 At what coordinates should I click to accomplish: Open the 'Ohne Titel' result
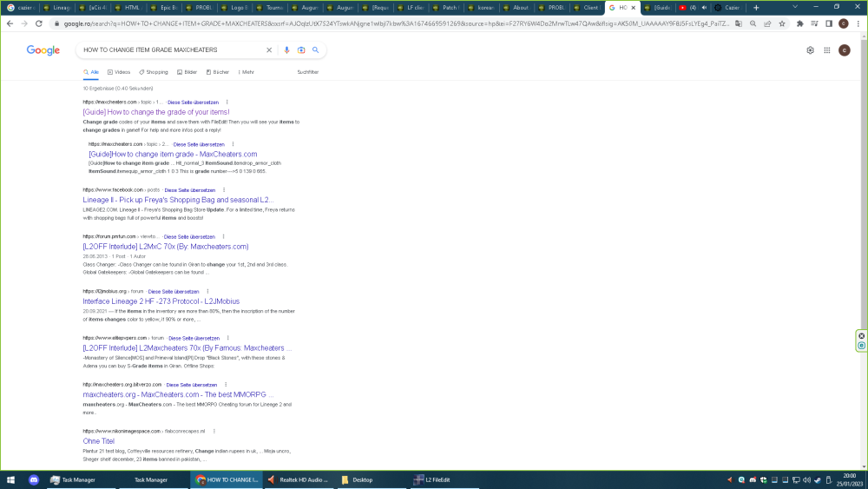[99, 441]
